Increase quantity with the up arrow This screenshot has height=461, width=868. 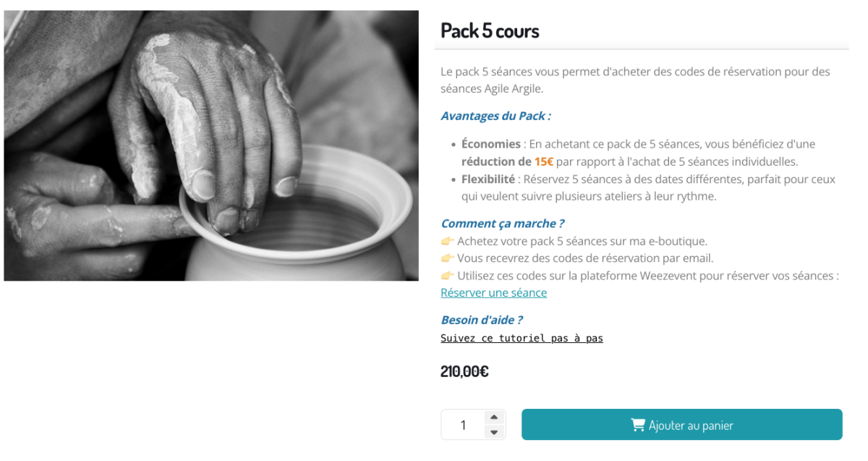494,417
